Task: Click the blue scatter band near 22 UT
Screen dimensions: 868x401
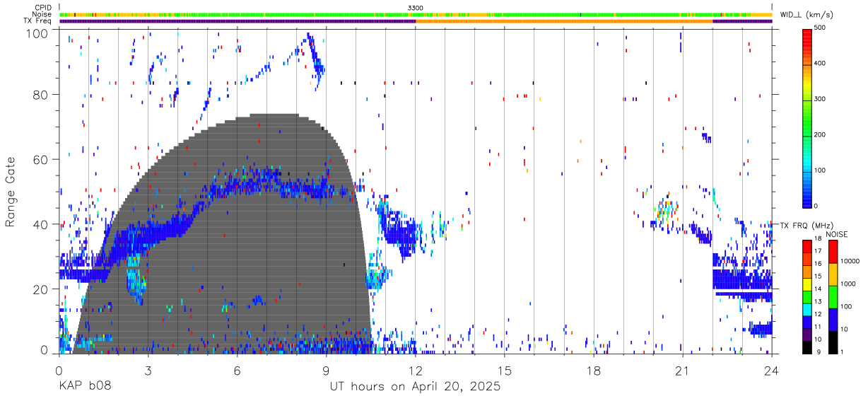Action: tap(742, 279)
